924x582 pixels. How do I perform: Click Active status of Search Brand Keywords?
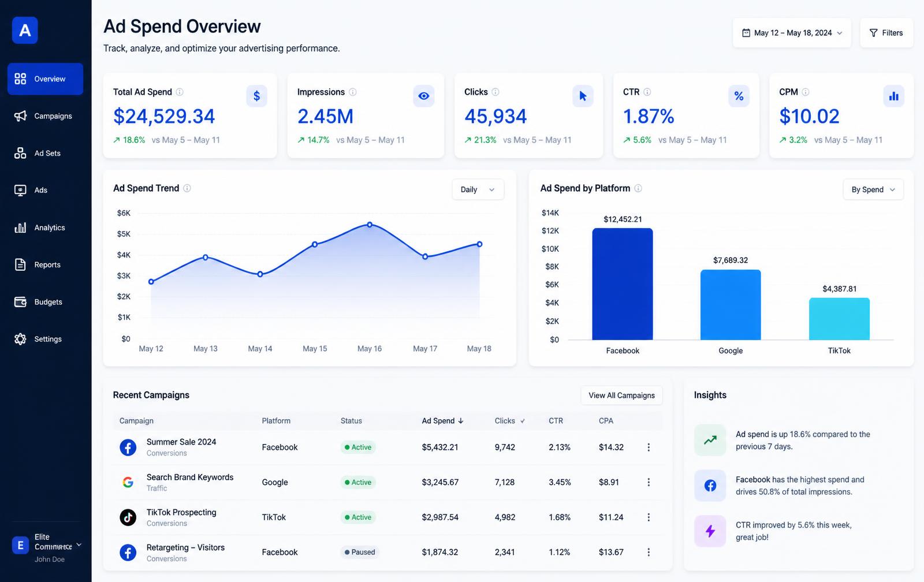pos(358,482)
